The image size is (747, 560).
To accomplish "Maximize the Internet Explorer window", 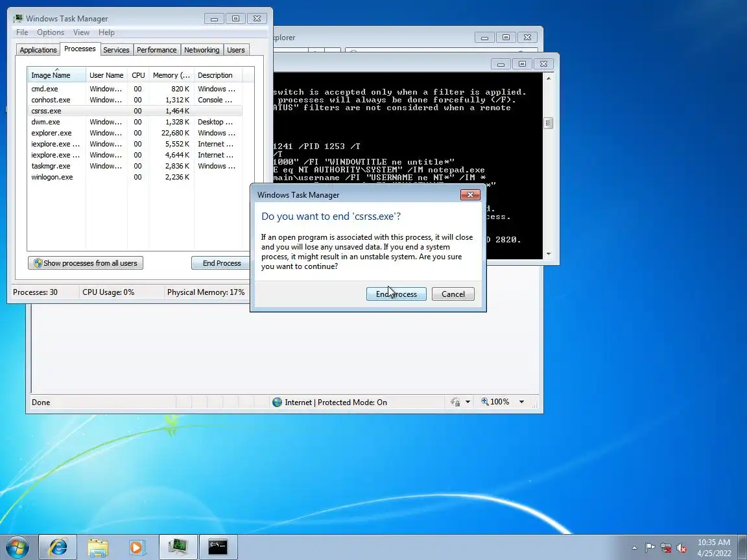I will click(x=506, y=37).
